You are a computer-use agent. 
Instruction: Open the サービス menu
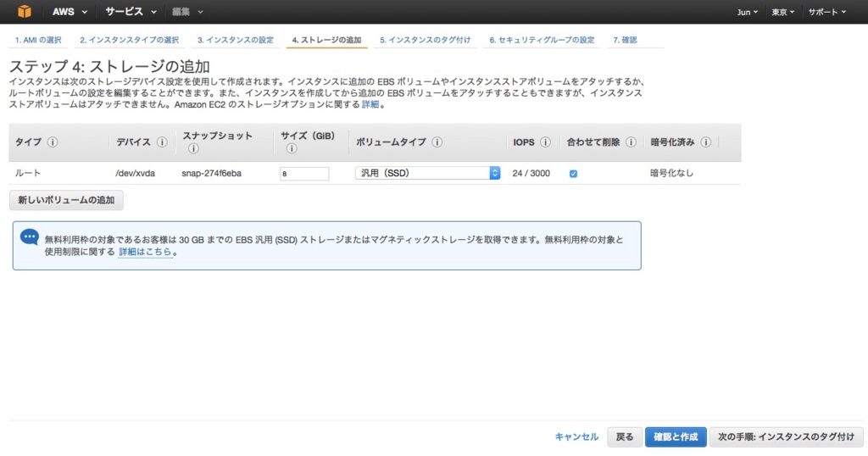pos(131,12)
